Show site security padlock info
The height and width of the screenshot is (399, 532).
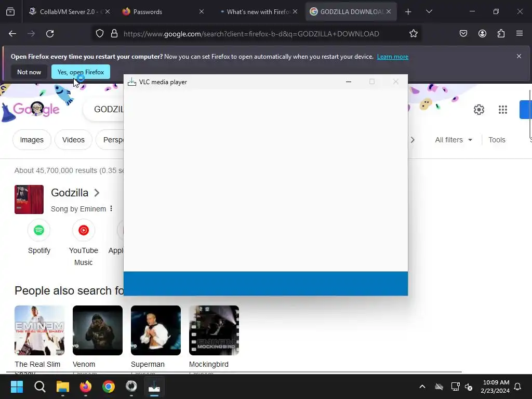114,34
